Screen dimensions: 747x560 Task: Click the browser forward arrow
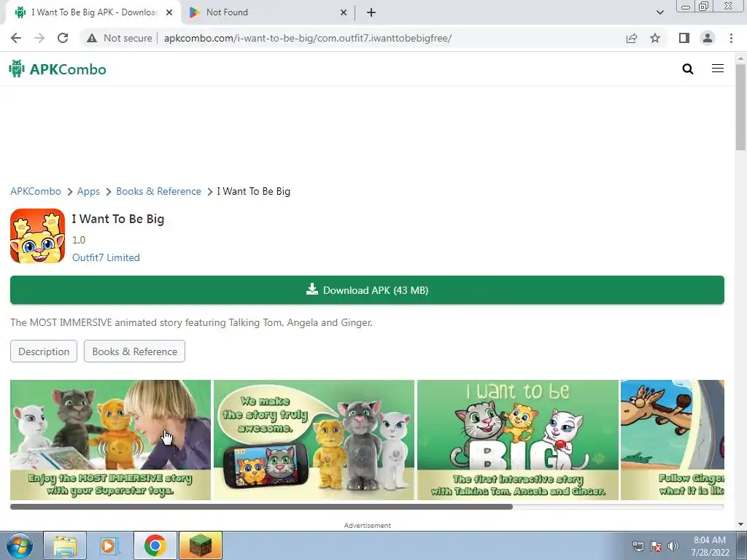click(x=39, y=38)
